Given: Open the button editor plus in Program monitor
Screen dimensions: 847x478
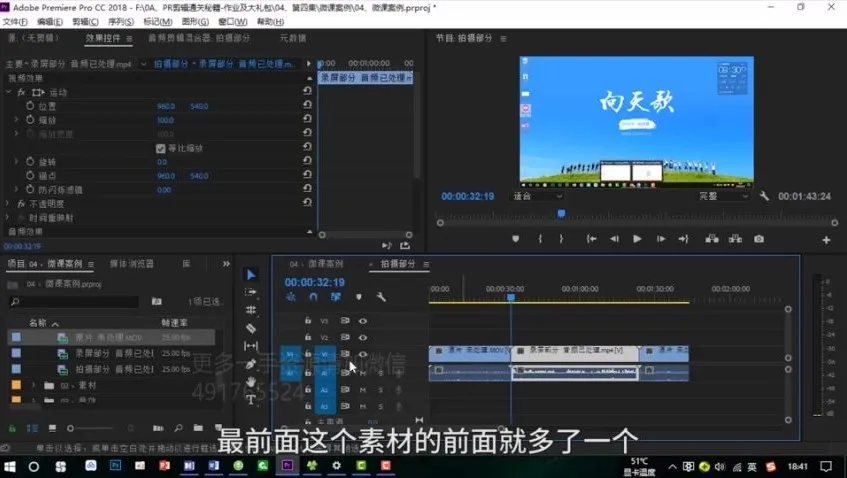Looking at the screenshot, I should pos(826,240).
